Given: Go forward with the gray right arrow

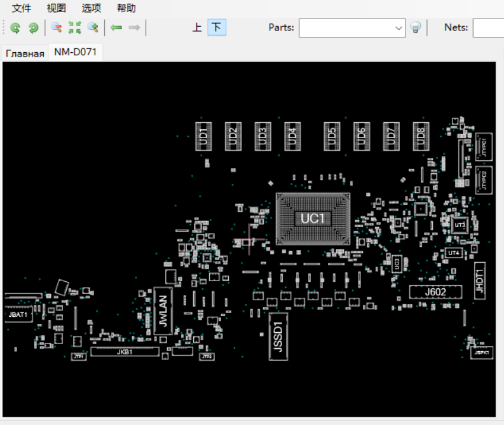Looking at the screenshot, I should click(x=134, y=28).
